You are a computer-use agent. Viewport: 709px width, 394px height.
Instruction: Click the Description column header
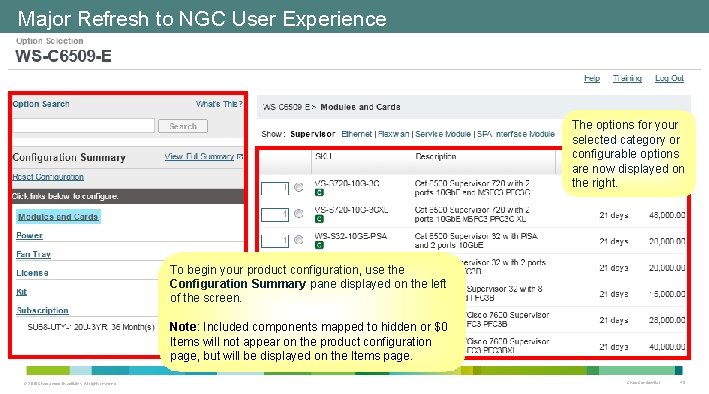(435, 157)
